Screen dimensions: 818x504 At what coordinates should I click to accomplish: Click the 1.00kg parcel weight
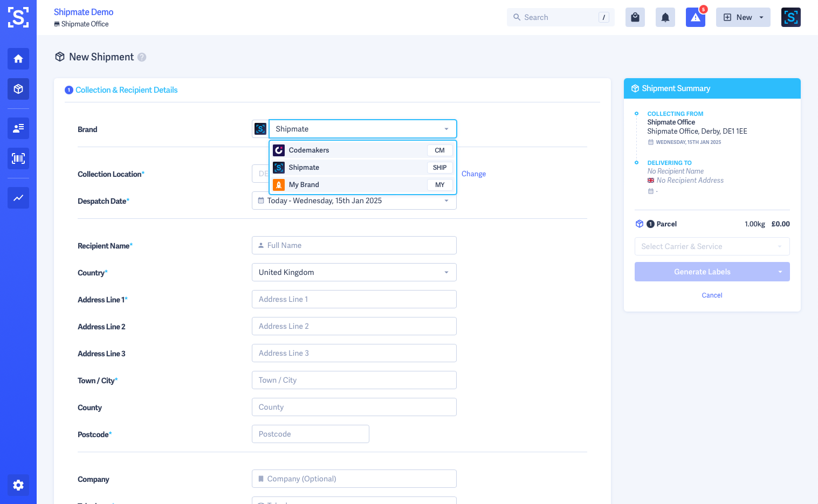coord(755,224)
